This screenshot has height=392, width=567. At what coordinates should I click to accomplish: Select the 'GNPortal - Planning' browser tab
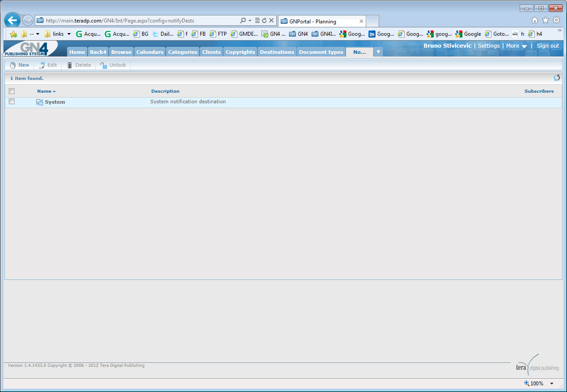(x=322, y=21)
